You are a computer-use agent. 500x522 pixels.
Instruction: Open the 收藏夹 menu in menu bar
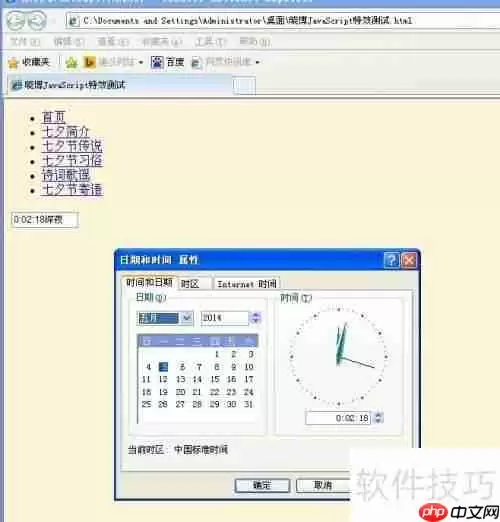(x=162, y=42)
